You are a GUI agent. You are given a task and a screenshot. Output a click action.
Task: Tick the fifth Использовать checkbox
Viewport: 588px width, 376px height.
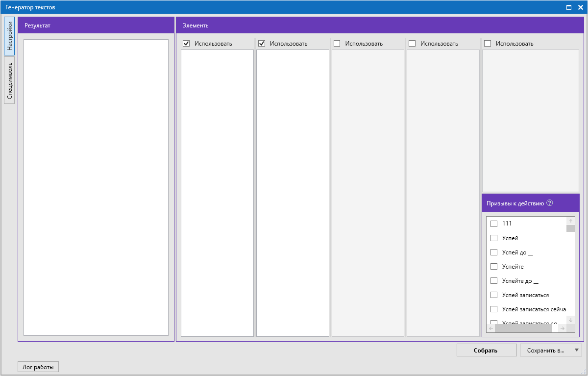click(x=488, y=43)
